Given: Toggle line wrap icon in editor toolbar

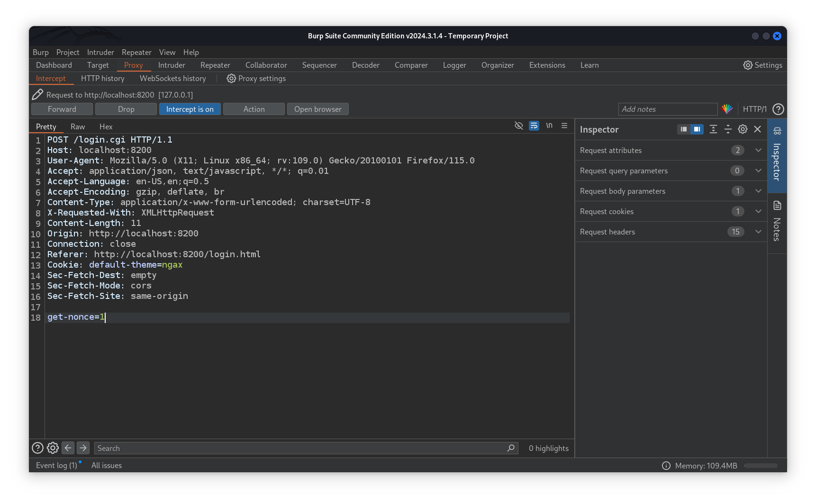Looking at the screenshot, I should (534, 126).
